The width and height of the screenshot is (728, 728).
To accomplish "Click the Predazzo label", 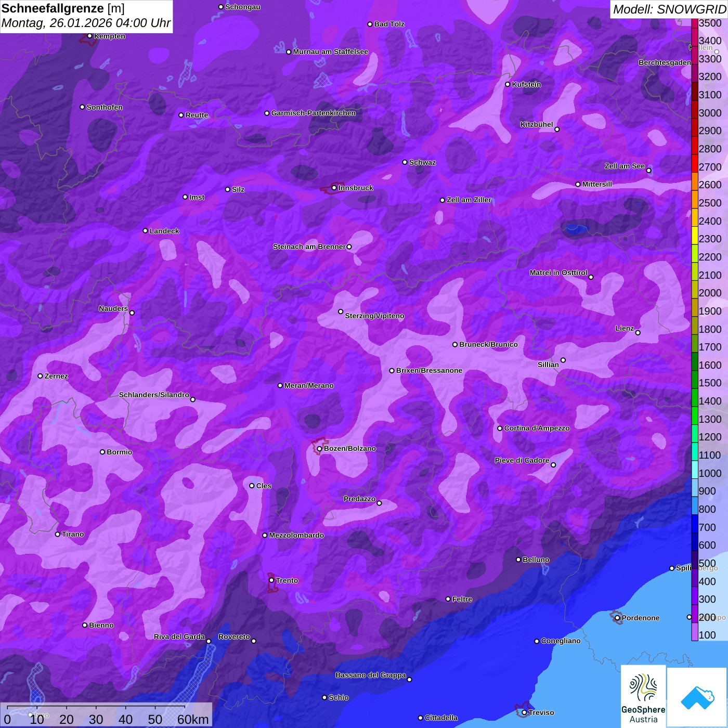I will 359,499.
